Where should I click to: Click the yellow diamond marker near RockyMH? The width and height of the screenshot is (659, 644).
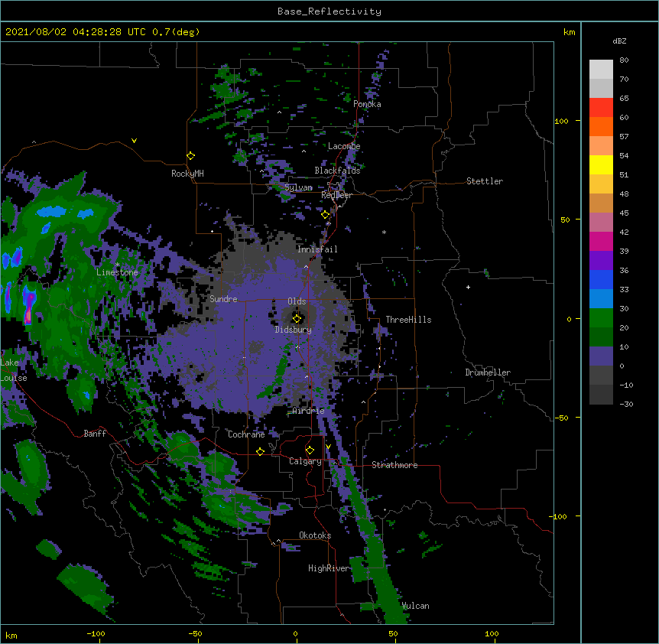click(x=190, y=156)
